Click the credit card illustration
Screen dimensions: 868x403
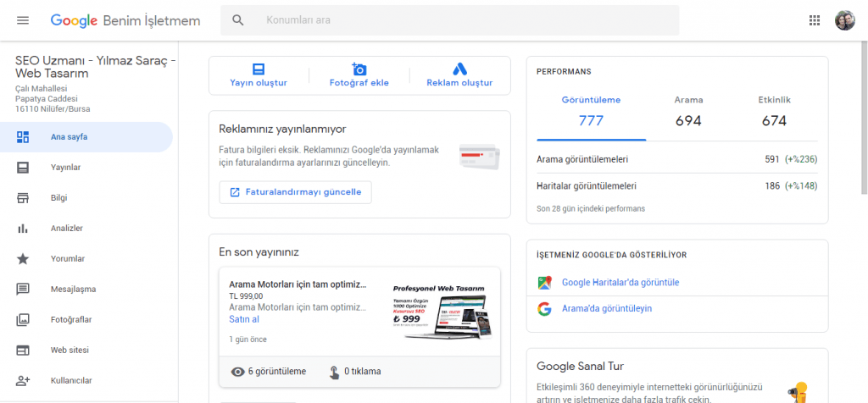coord(480,157)
